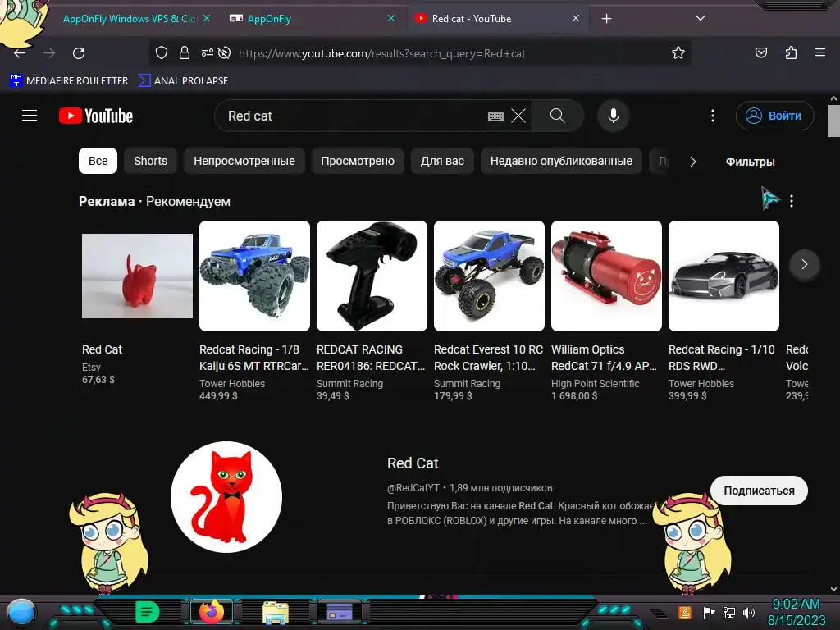Click the page vertical scrollbar thumb
The image size is (840, 630).
coord(833,121)
